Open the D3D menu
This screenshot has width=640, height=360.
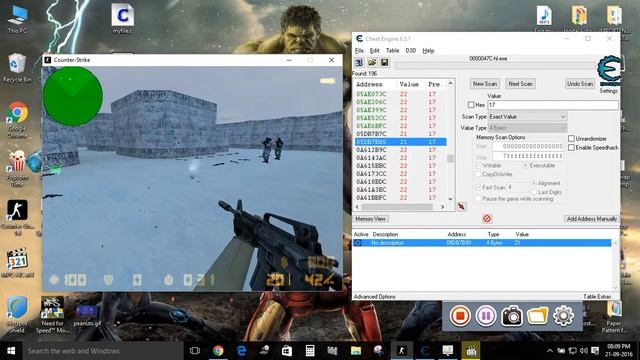point(410,51)
